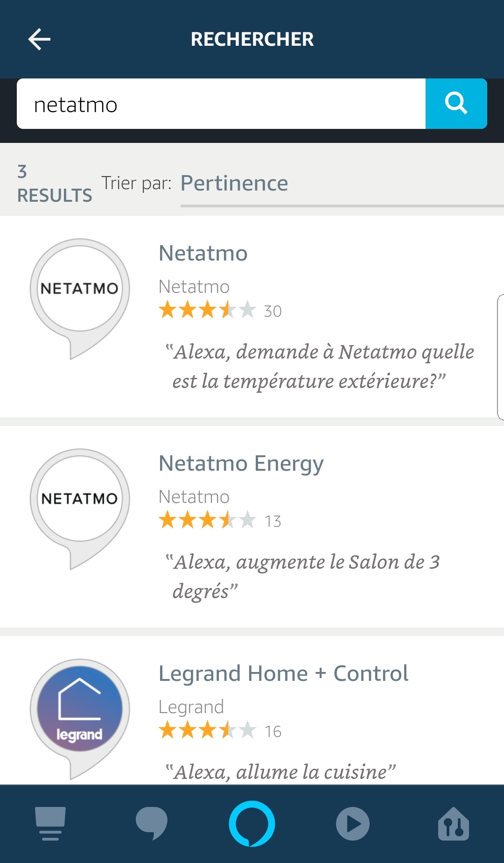
Task: Expand the Pertinence sort dropdown
Action: tap(341, 184)
